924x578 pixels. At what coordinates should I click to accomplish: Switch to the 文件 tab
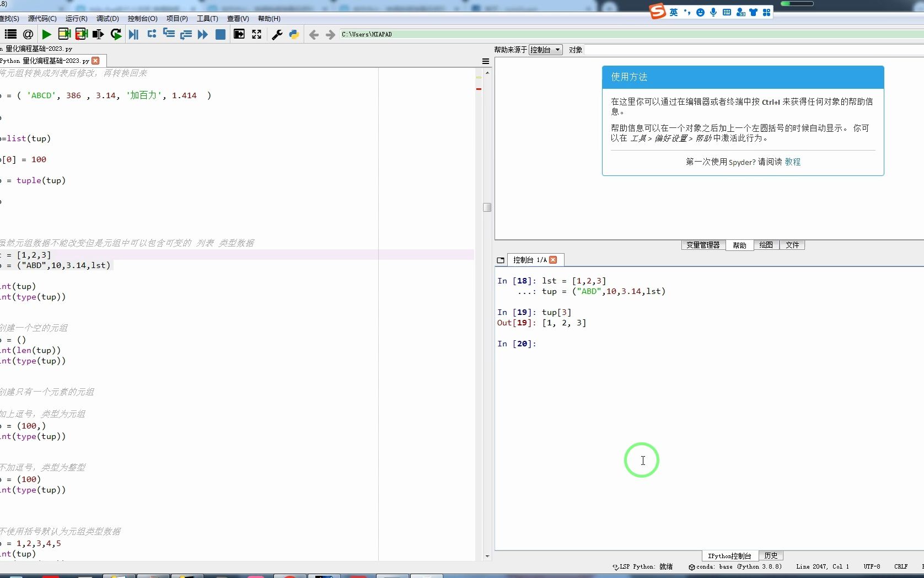[792, 245]
